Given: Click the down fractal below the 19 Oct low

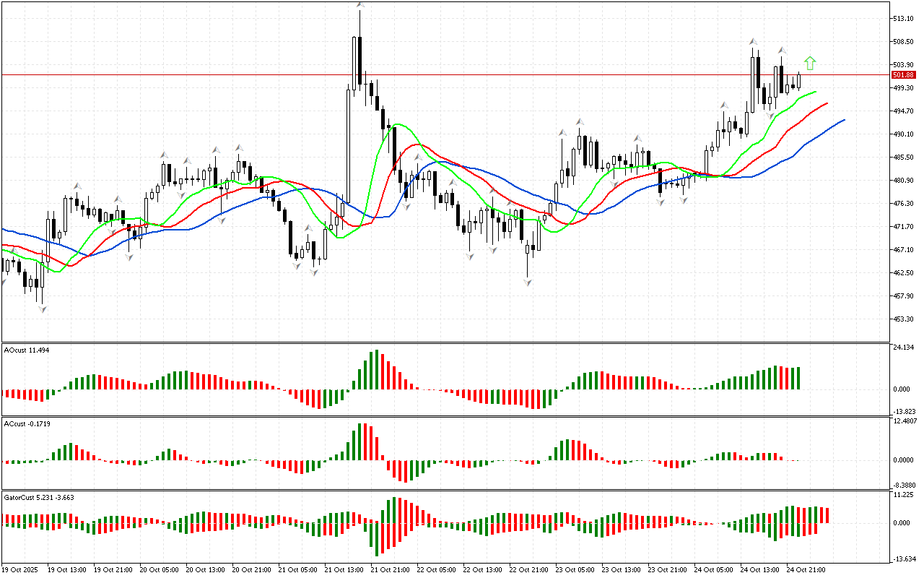Looking at the screenshot, I should point(42,309).
